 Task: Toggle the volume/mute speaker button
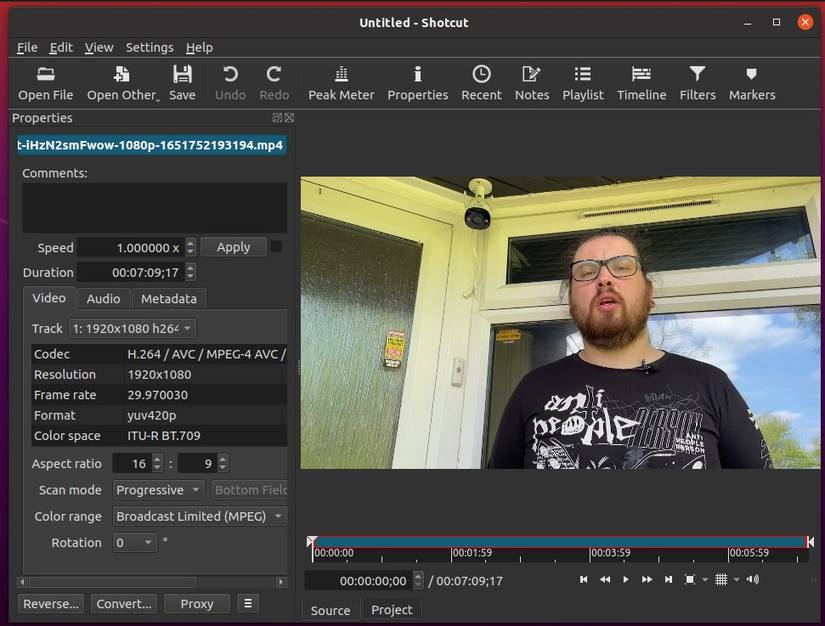tap(752, 580)
